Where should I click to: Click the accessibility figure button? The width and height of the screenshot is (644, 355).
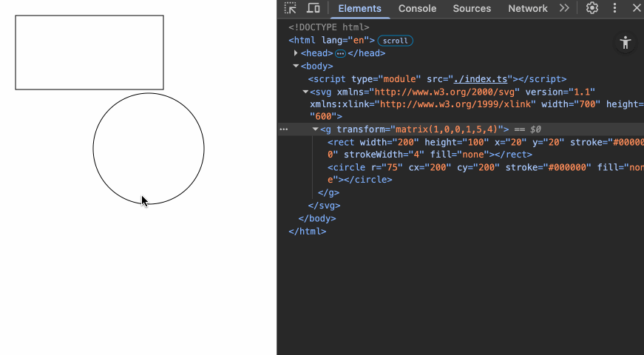click(x=625, y=42)
